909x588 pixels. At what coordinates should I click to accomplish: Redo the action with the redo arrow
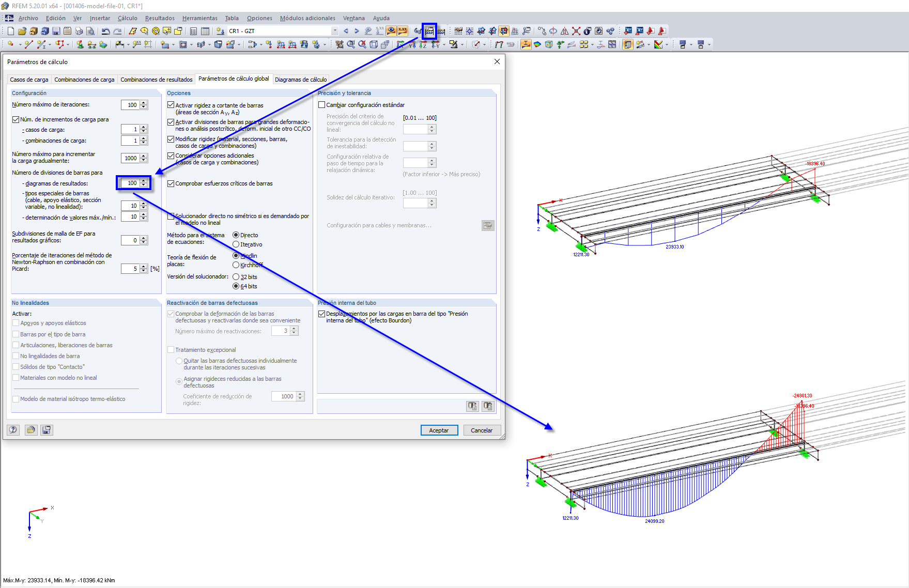point(117,31)
